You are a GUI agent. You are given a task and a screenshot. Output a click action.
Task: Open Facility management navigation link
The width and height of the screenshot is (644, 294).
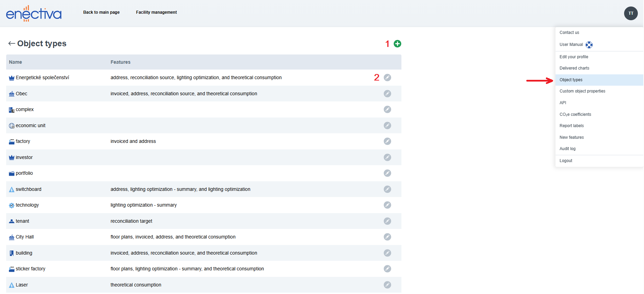156,12
